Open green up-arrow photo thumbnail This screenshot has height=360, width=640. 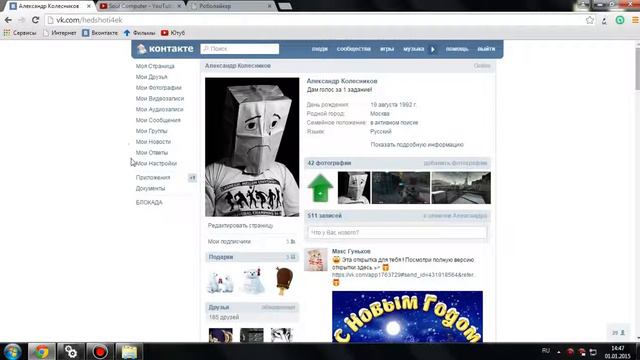click(x=320, y=188)
